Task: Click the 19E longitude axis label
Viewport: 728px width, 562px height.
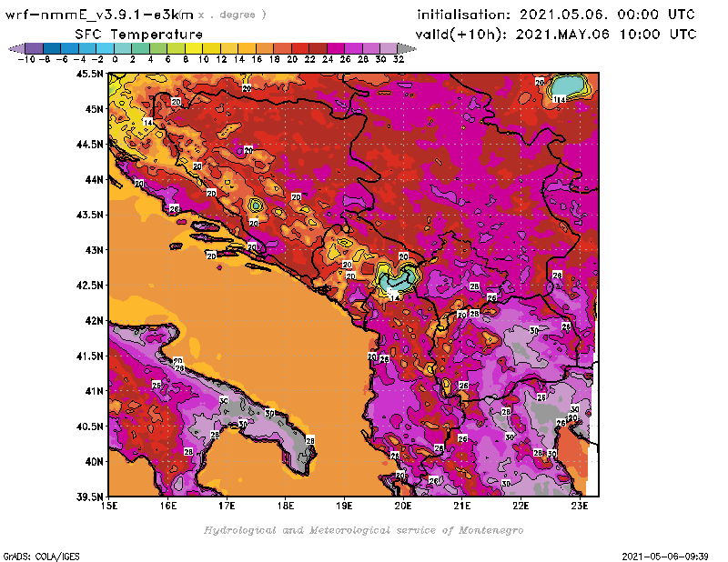Action: (344, 506)
